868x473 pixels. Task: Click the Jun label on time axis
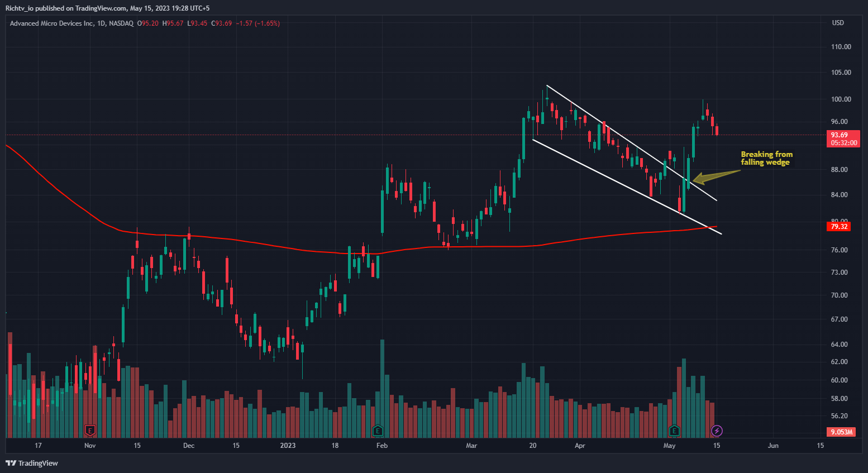pyautogui.click(x=773, y=446)
